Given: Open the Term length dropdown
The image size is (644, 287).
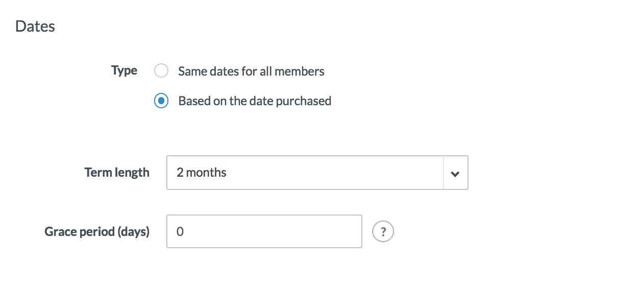Looking at the screenshot, I should coord(317,173).
